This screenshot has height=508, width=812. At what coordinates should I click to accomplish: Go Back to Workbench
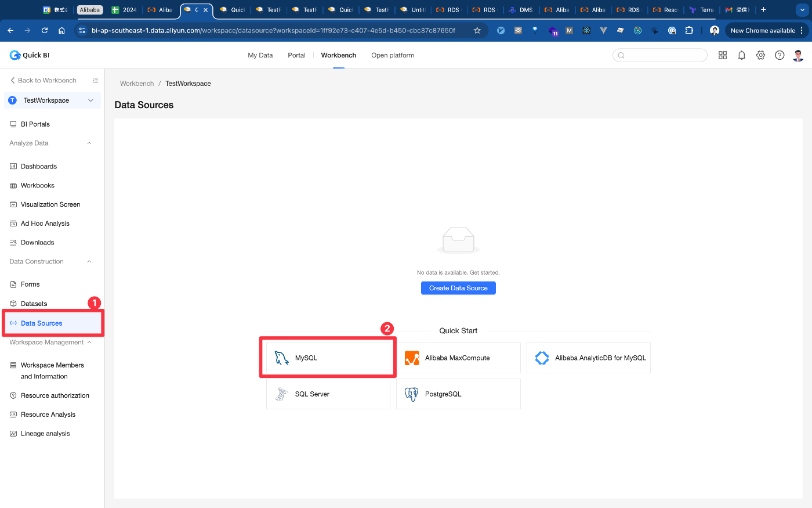pyautogui.click(x=43, y=80)
